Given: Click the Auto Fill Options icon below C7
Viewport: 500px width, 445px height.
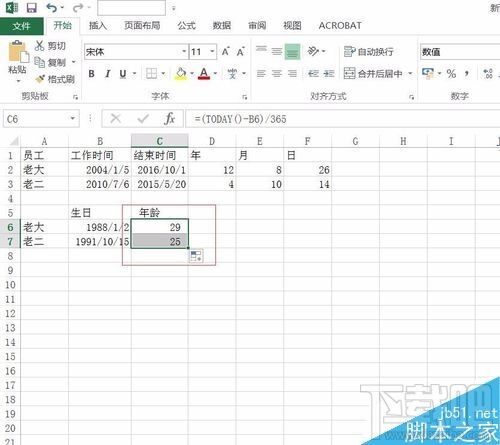Looking at the screenshot, I should click(196, 256).
